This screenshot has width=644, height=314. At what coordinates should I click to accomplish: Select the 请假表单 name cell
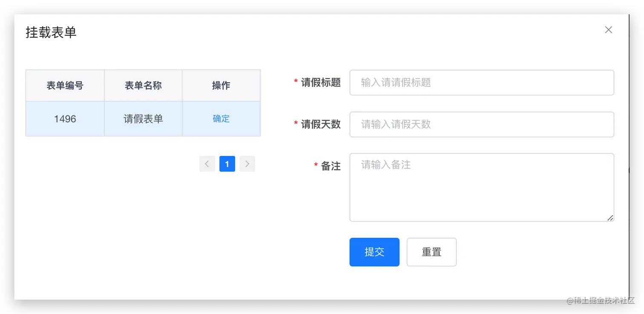click(144, 119)
